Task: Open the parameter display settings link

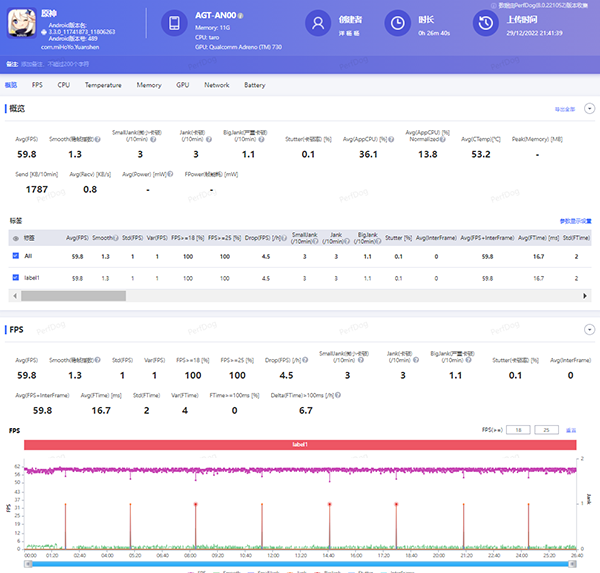Action: [575, 221]
